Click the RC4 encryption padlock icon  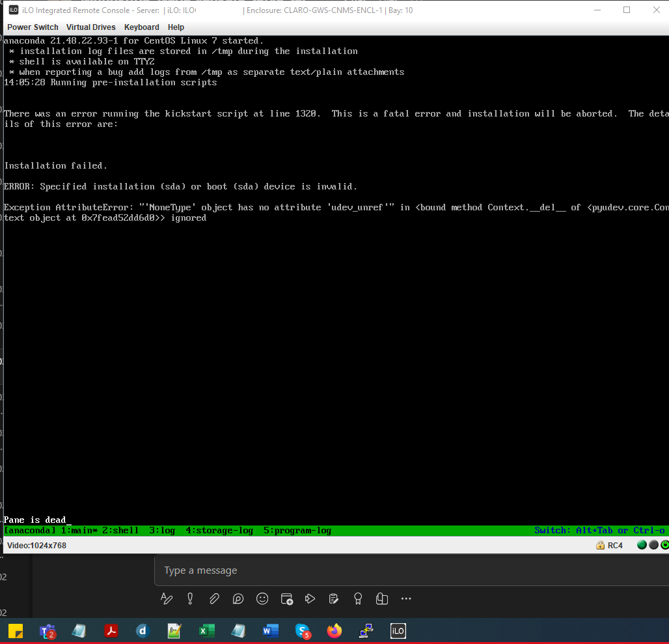(600, 546)
